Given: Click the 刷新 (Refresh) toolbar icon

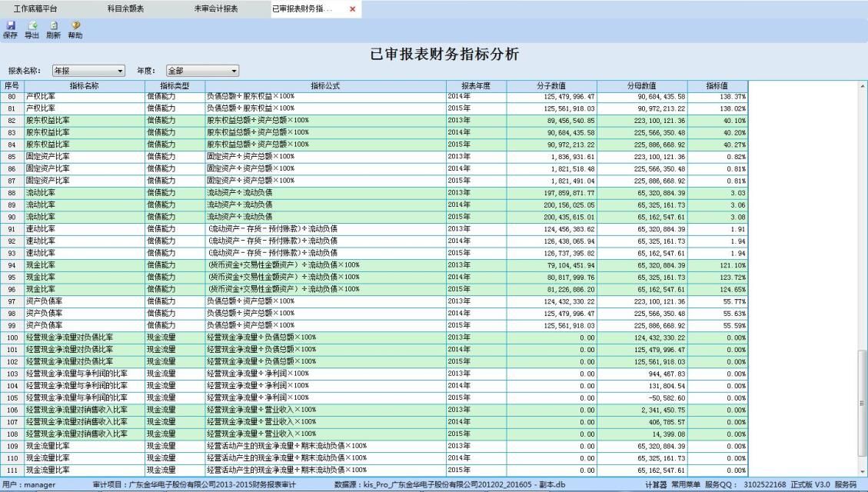Looking at the screenshot, I should point(53,30).
